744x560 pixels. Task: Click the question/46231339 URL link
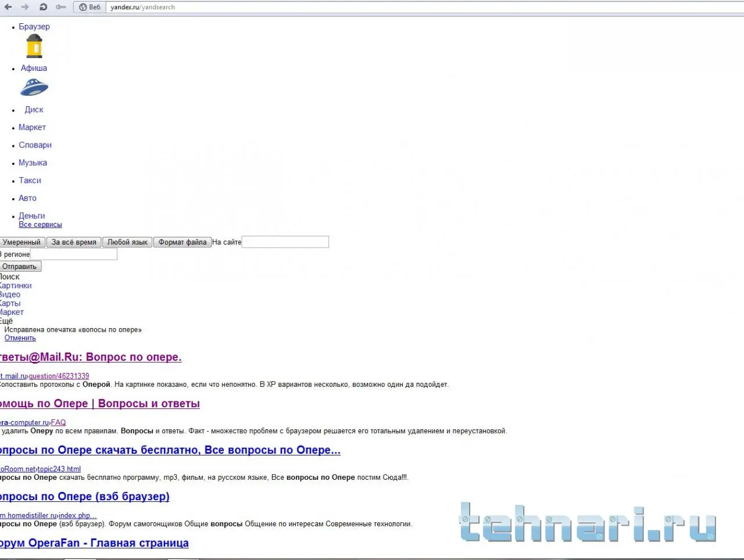pos(59,376)
